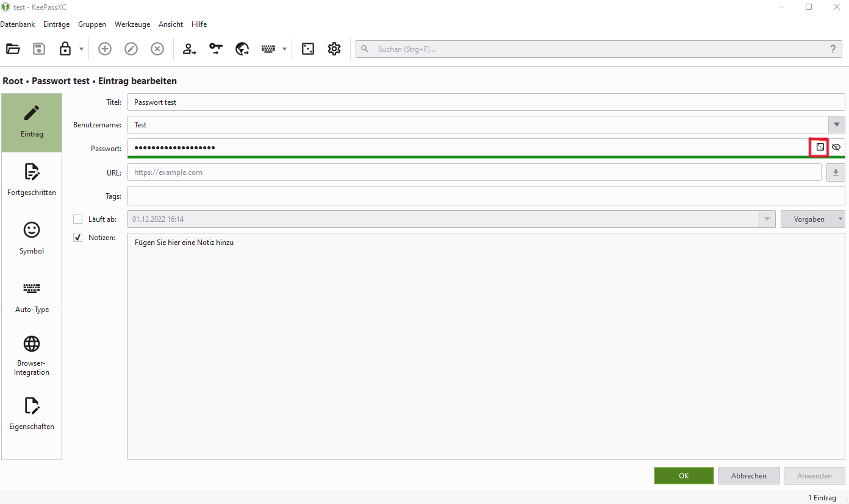Open the 'Vorgaben' presets dropdown

[812, 219]
